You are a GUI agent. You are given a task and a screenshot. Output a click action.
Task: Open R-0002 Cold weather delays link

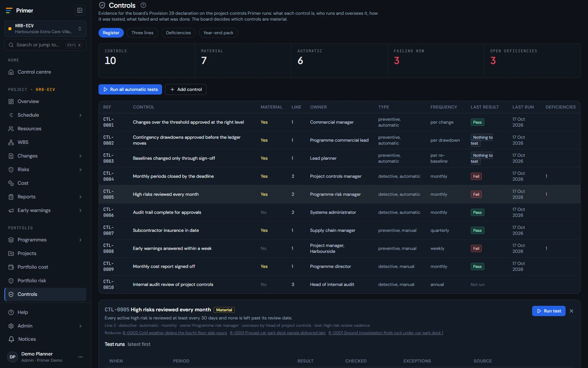pos(175,333)
